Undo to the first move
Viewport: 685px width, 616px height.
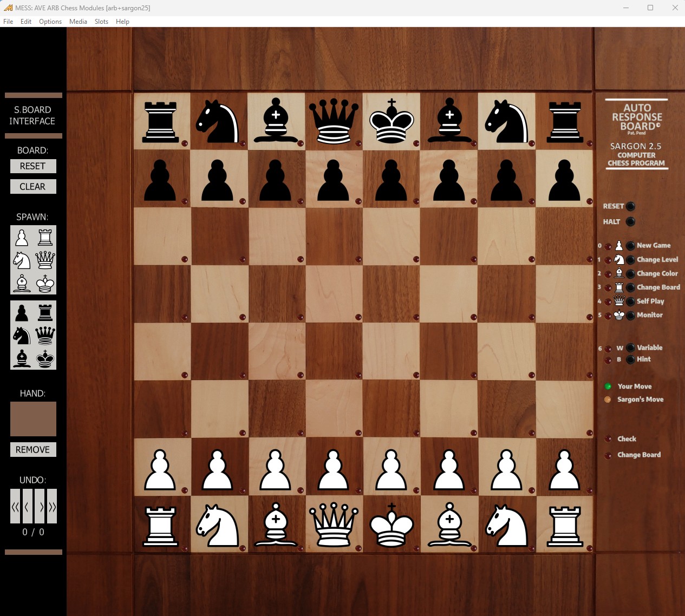(15, 506)
